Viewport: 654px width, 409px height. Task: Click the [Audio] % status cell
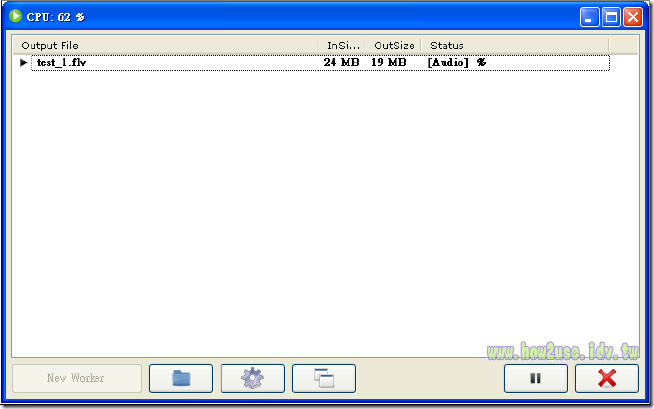pos(457,63)
